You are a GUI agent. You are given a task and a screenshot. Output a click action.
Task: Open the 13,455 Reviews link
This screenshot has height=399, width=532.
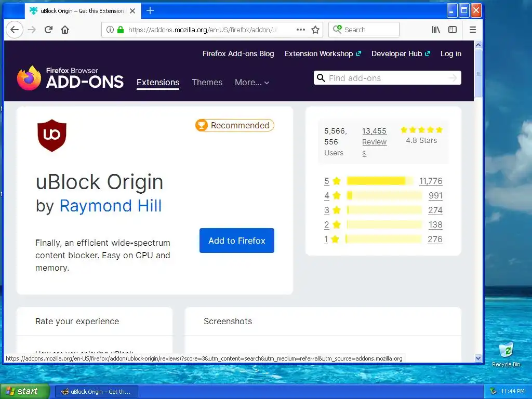[x=374, y=142]
